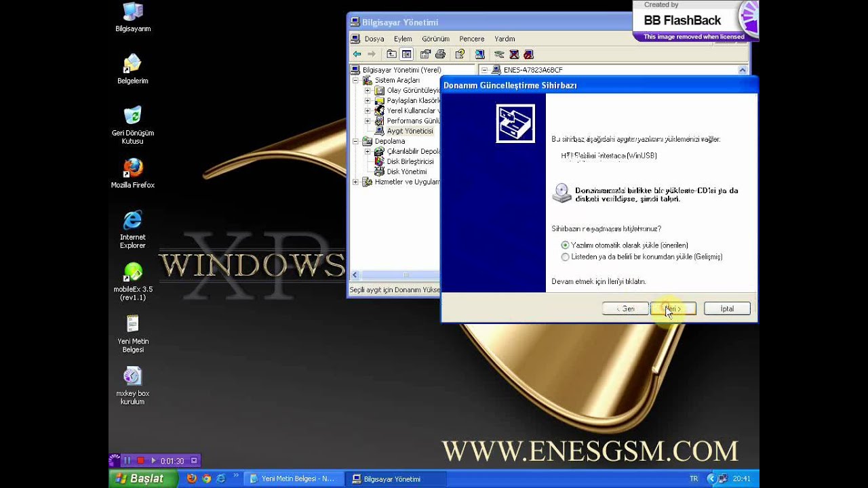
Task: Open the Yardım menu
Action: [505, 39]
